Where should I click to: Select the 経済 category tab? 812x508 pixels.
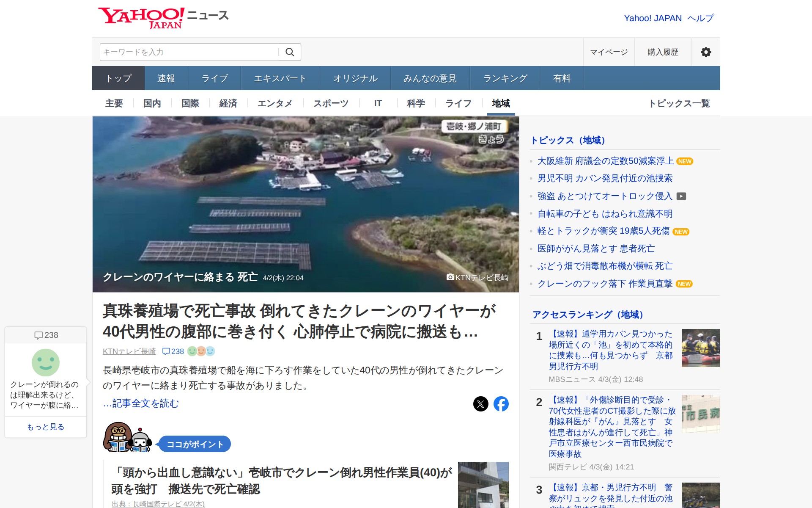(x=228, y=103)
